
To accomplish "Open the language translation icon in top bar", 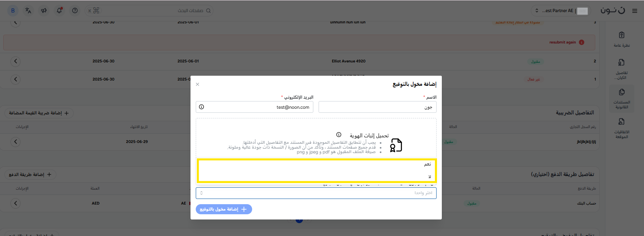I will (28, 11).
